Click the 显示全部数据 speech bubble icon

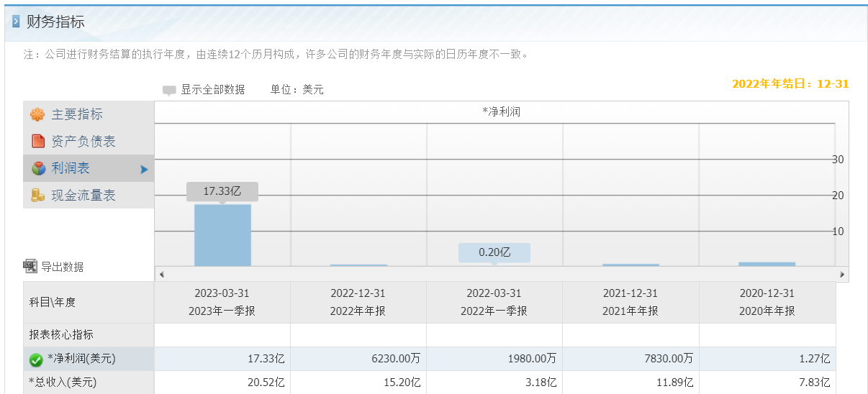[169, 91]
